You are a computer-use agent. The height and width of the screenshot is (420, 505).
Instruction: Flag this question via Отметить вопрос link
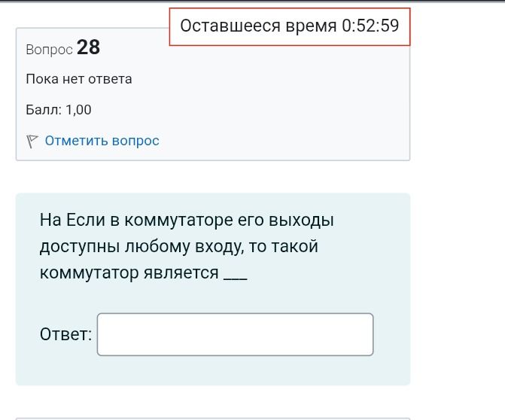[102, 141]
